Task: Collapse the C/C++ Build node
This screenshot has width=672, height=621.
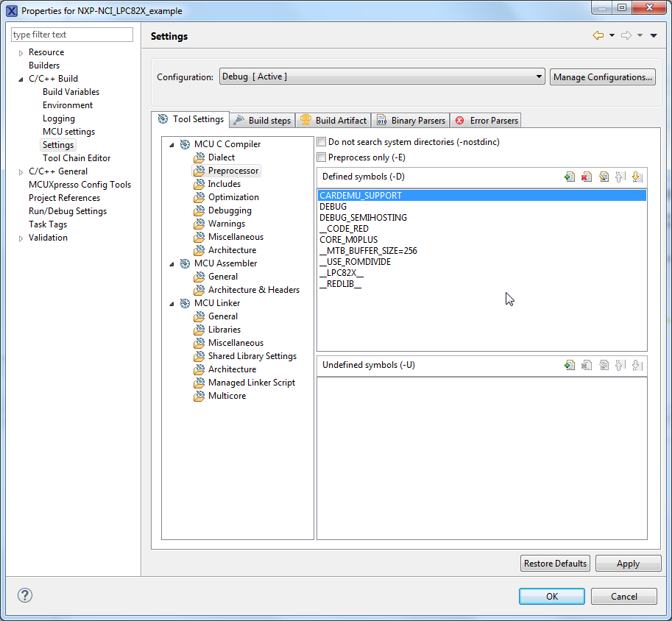Action: coord(21,79)
